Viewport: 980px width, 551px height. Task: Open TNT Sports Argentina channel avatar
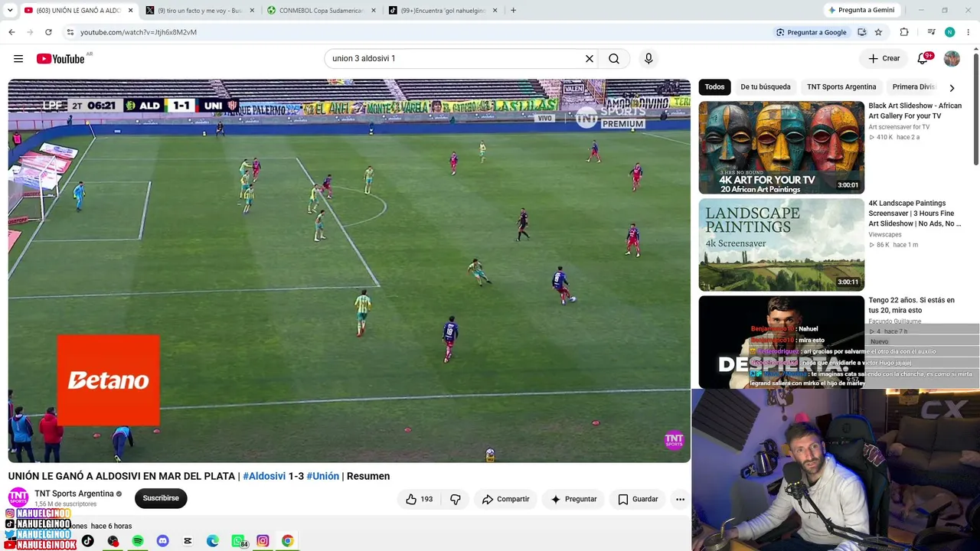tap(18, 498)
